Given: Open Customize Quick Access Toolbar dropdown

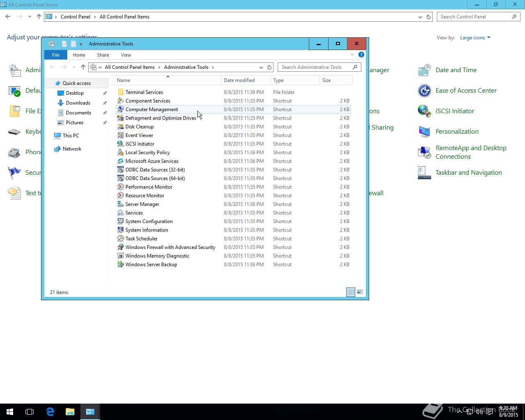Looking at the screenshot, I should (81, 44).
